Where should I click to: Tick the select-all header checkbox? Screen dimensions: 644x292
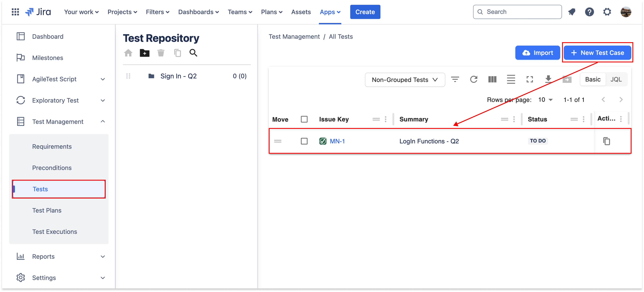click(x=304, y=119)
